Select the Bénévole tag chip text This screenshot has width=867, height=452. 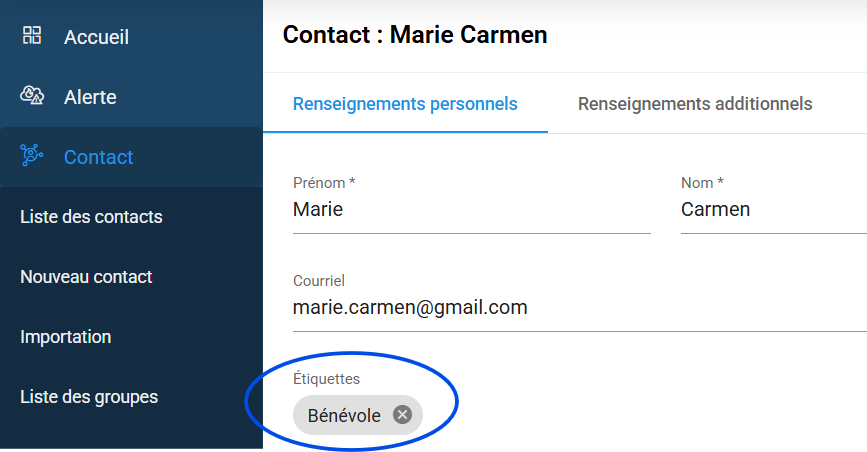344,415
